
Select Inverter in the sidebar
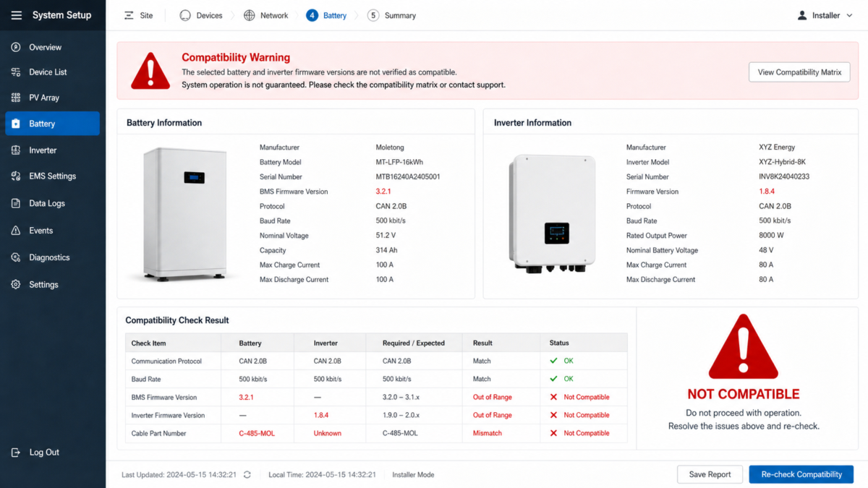tap(52, 150)
